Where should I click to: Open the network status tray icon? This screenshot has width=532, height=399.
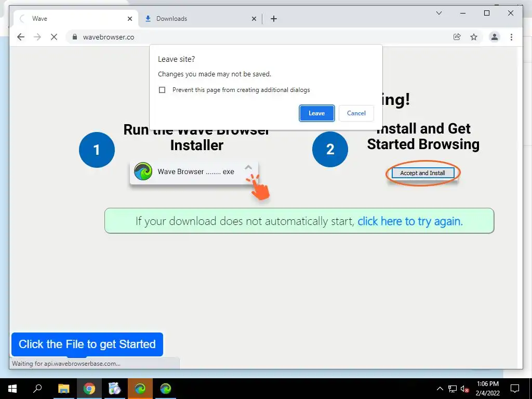pos(453,389)
